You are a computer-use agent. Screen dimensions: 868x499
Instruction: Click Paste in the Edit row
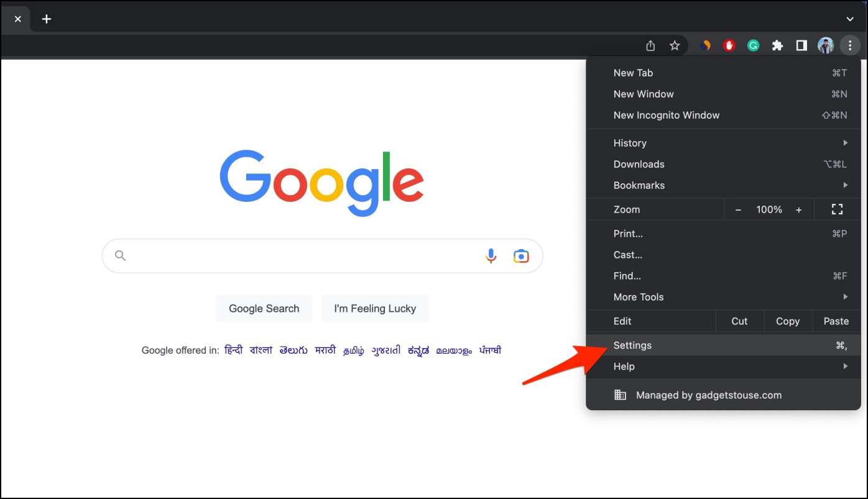tap(836, 321)
